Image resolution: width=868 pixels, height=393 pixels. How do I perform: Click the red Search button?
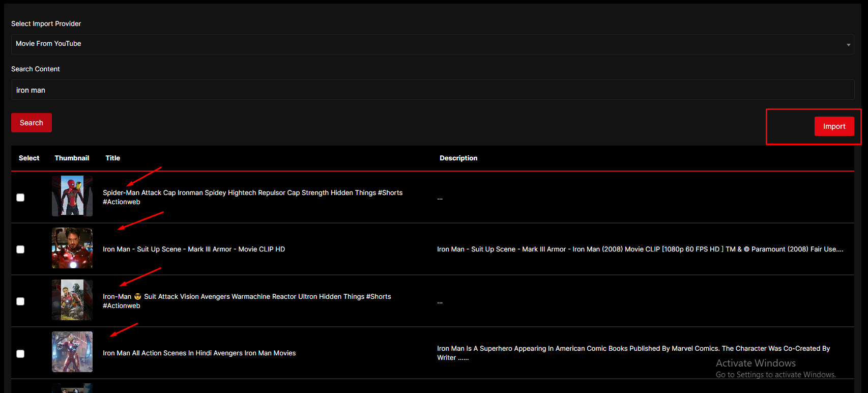[x=32, y=123]
